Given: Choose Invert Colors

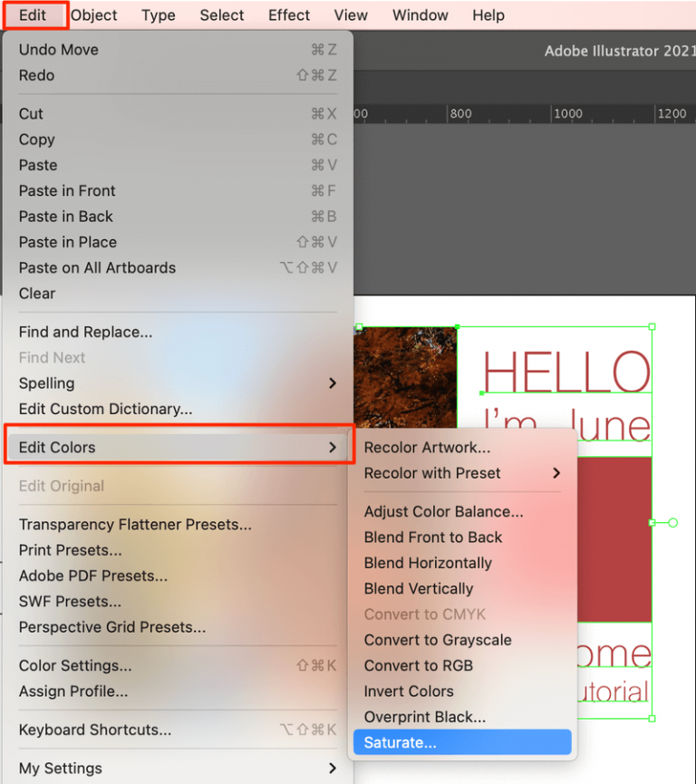Looking at the screenshot, I should (x=462, y=691).
